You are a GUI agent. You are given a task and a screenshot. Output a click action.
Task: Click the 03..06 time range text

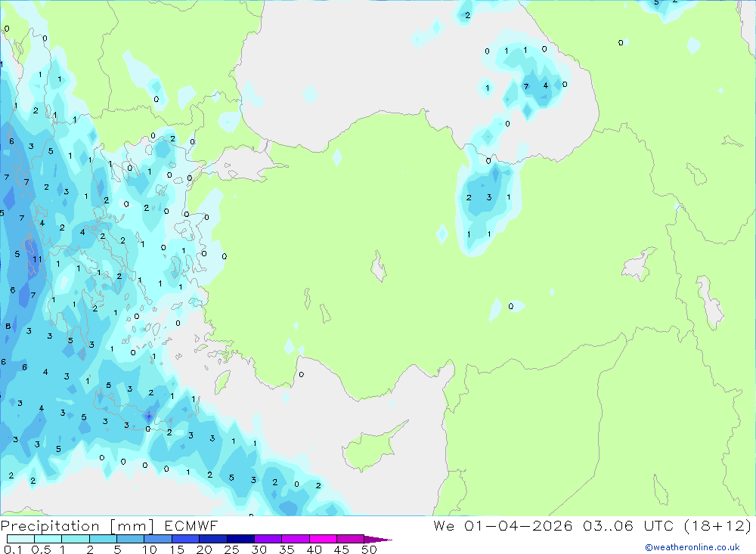click(608, 526)
